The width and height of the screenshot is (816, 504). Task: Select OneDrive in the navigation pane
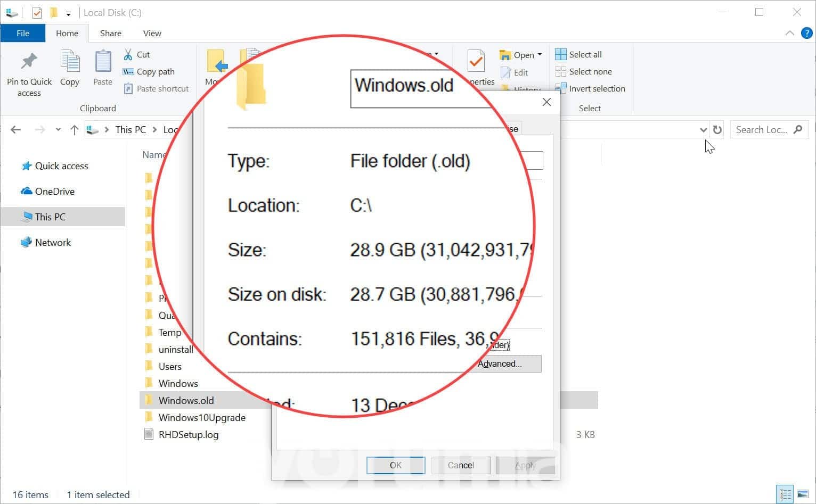[x=54, y=192]
